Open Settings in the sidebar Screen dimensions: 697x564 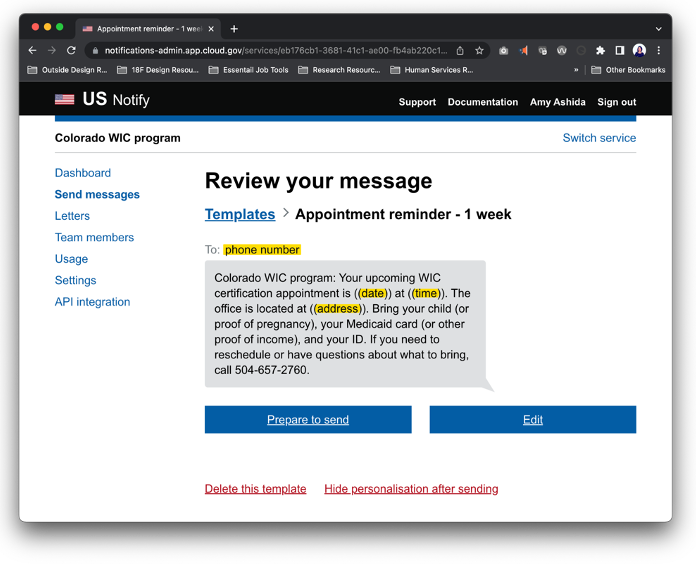76,280
